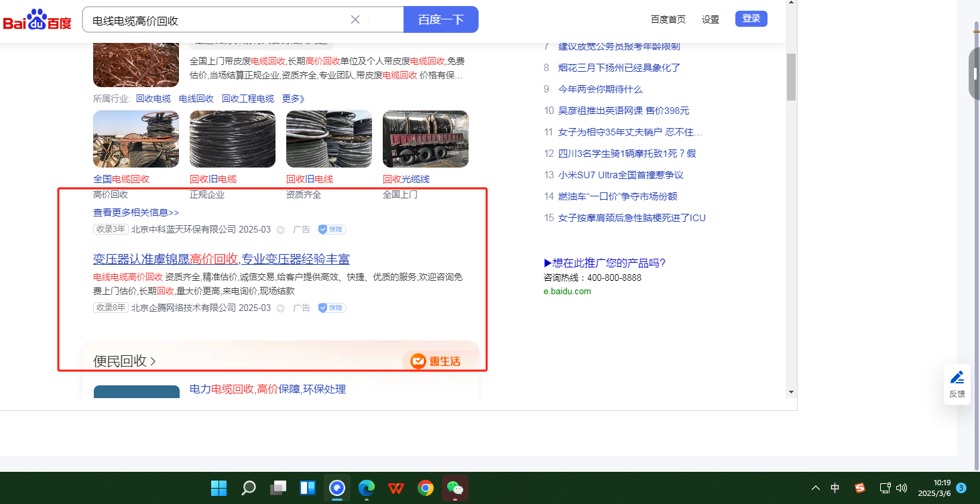980x504 pixels.
Task: Launch Google Chrome from the taskbar
Action: click(x=426, y=488)
